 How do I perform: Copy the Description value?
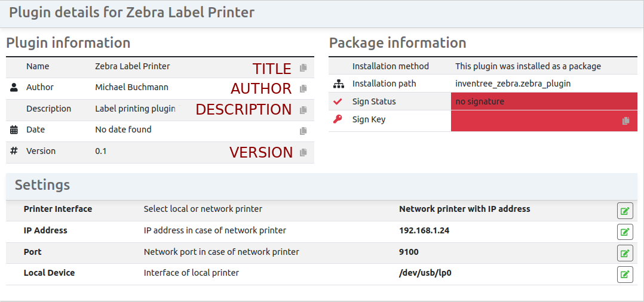point(303,110)
